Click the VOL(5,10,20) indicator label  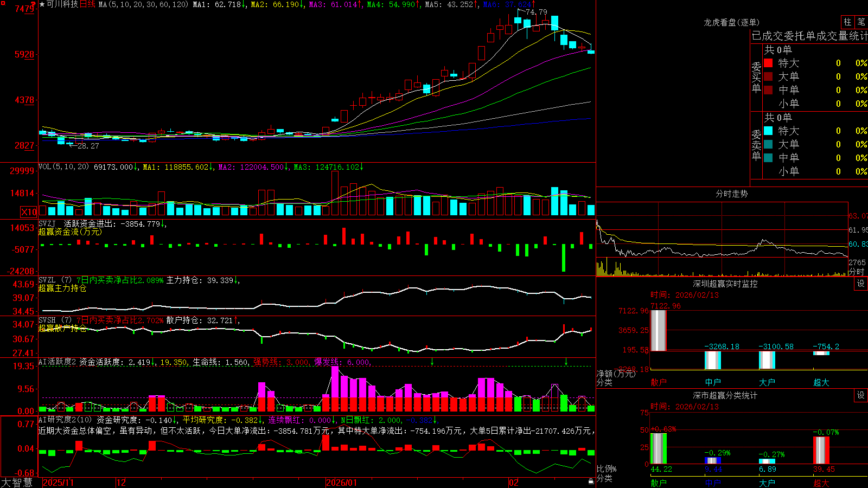point(63,167)
